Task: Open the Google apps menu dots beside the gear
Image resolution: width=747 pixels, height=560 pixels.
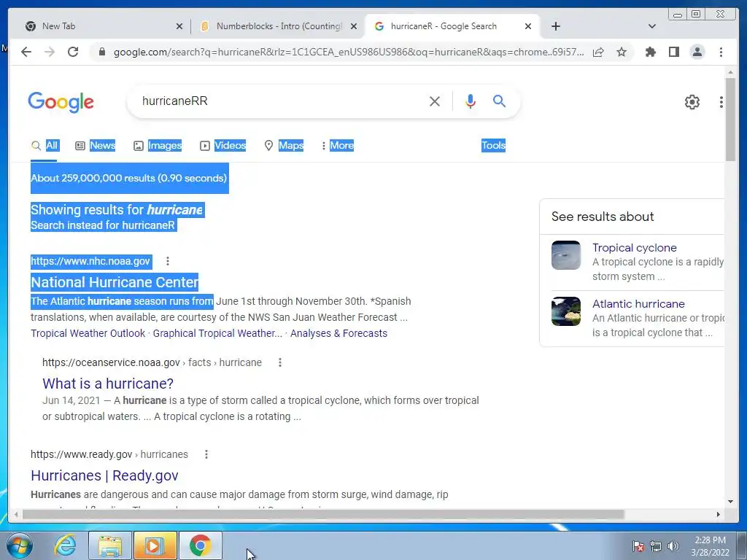Action: click(x=721, y=102)
